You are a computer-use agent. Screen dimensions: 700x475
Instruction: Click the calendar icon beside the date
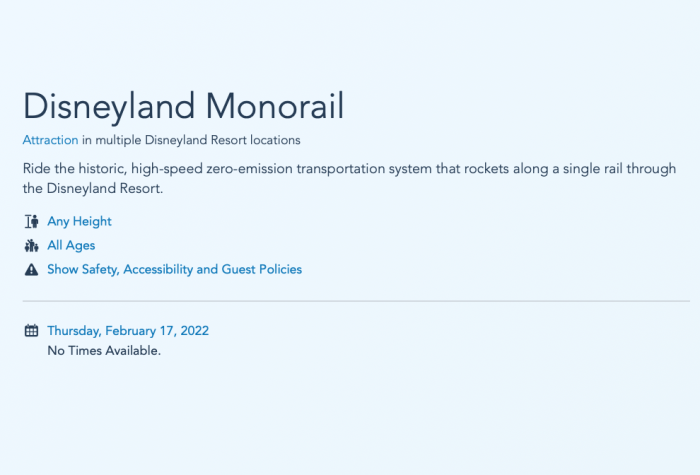pyautogui.click(x=31, y=331)
